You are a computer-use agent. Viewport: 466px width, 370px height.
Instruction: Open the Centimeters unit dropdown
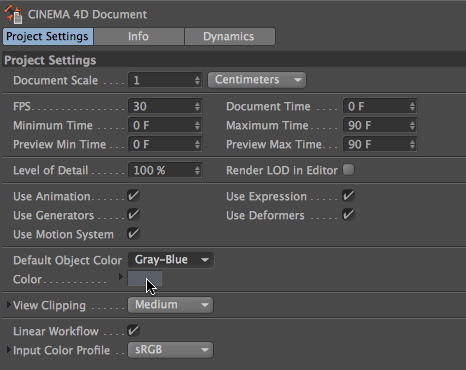[x=257, y=80]
